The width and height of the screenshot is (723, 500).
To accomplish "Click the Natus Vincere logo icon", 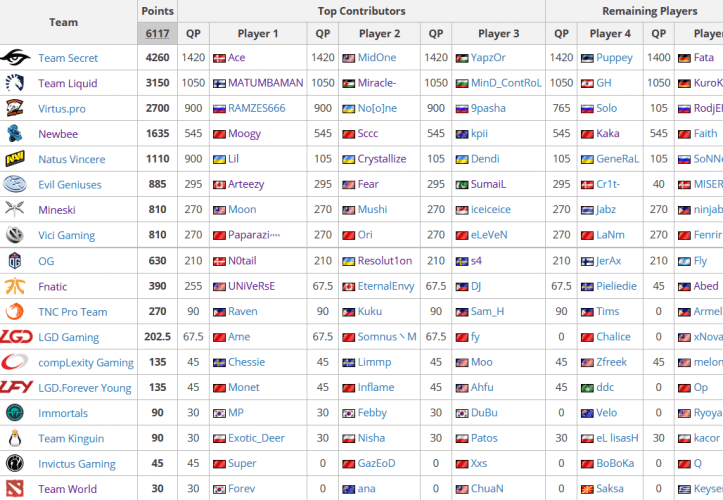I will click(16, 159).
